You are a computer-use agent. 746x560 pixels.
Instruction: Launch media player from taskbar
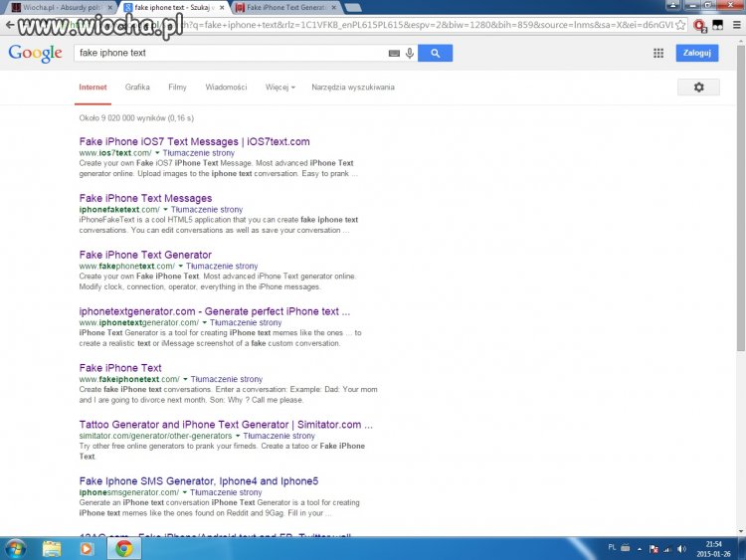(87, 549)
